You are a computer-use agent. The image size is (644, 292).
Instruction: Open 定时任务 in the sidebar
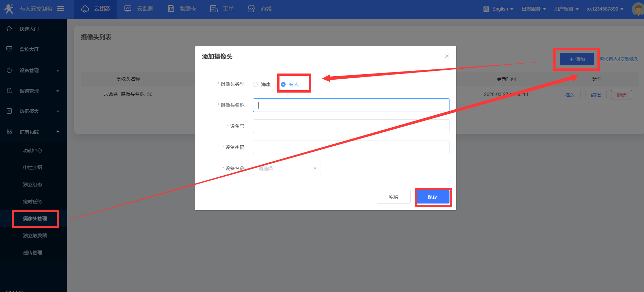[33, 201]
